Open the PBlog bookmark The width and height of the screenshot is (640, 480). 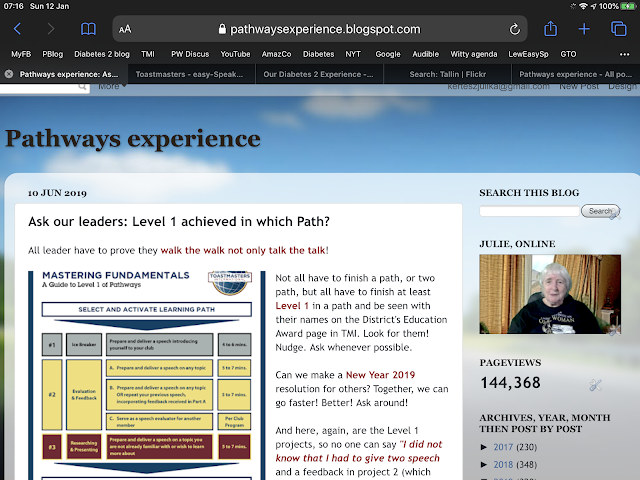53,54
